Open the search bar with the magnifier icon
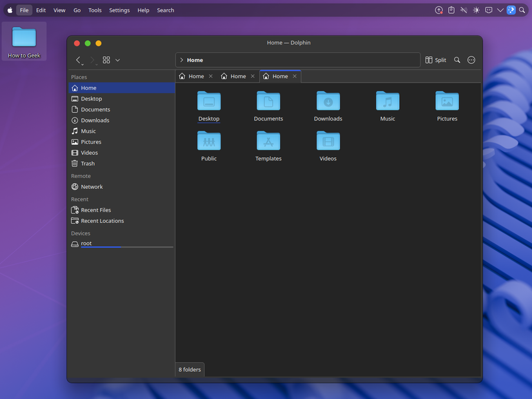The image size is (532, 399). coord(457,59)
